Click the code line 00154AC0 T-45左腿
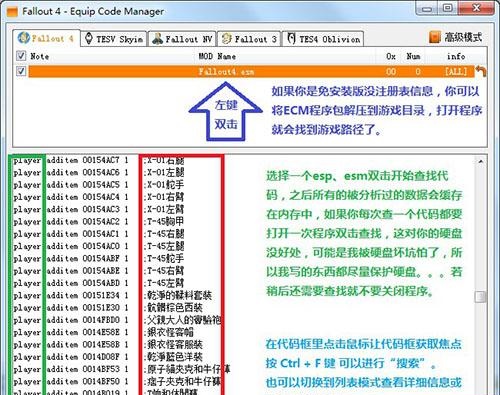Viewport: 500px width, 395px height. (x=99, y=246)
